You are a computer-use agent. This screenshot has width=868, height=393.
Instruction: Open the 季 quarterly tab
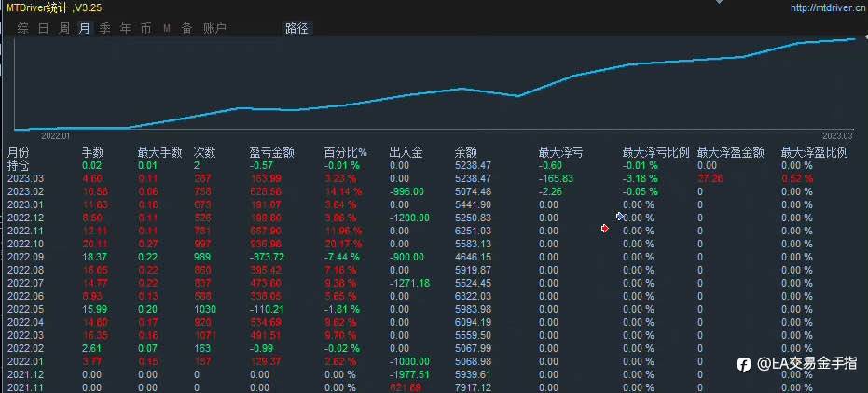pyautogui.click(x=105, y=28)
